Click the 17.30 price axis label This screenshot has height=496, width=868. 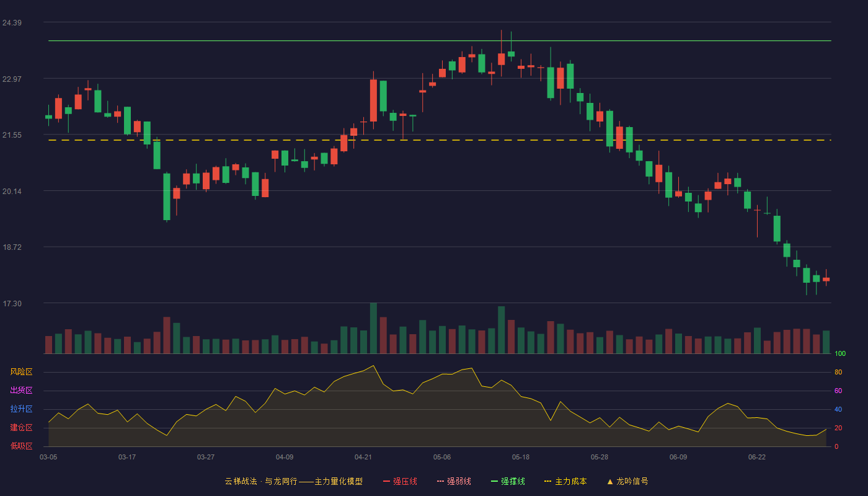pyautogui.click(x=12, y=303)
